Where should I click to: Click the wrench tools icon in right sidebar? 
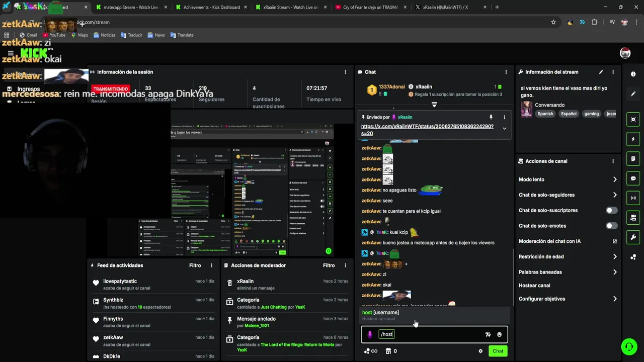pos(633,237)
